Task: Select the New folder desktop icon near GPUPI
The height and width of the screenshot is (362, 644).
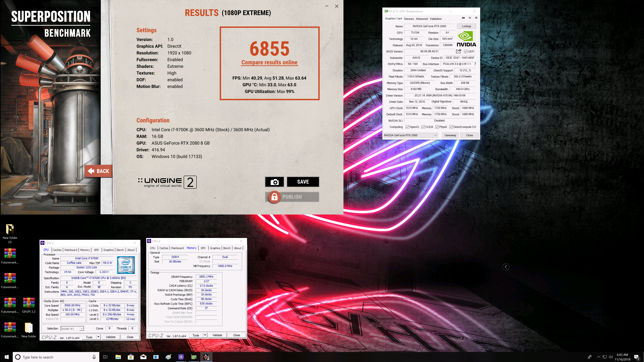Action: 29,330
